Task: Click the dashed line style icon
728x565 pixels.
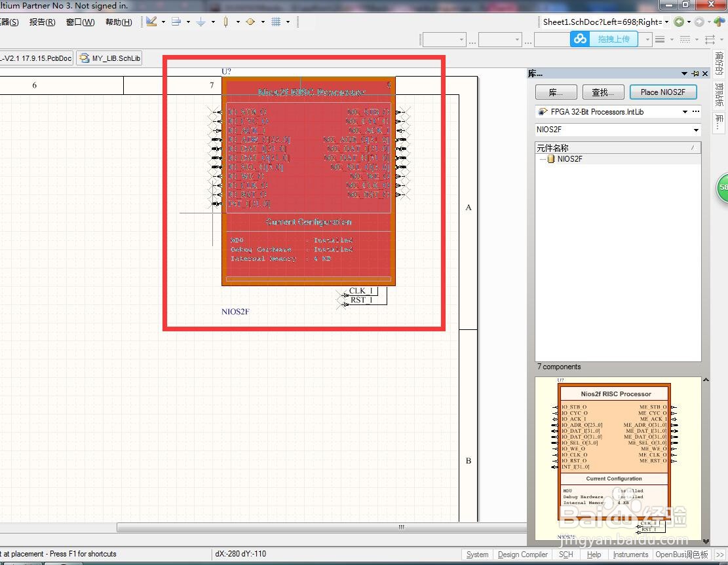Action: click(685, 39)
